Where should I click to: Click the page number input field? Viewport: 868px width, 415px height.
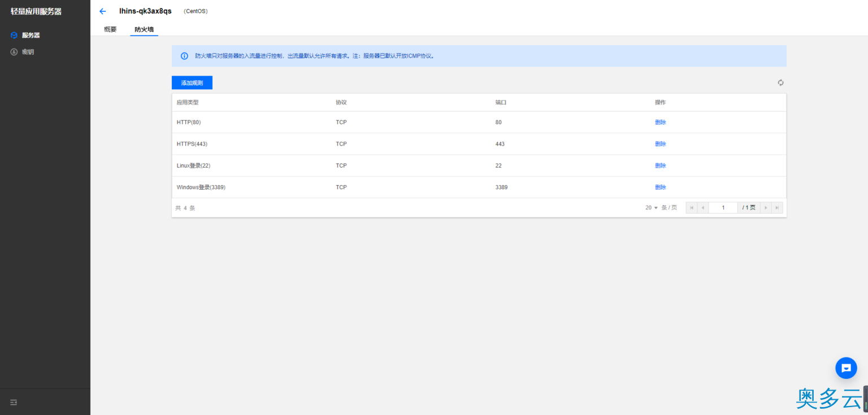(723, 208)
